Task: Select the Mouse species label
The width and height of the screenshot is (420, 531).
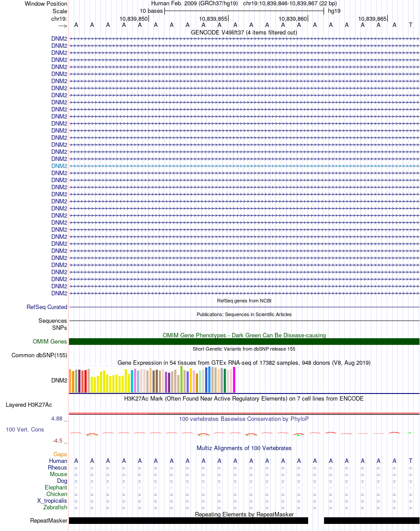Action: coord(59,474)
